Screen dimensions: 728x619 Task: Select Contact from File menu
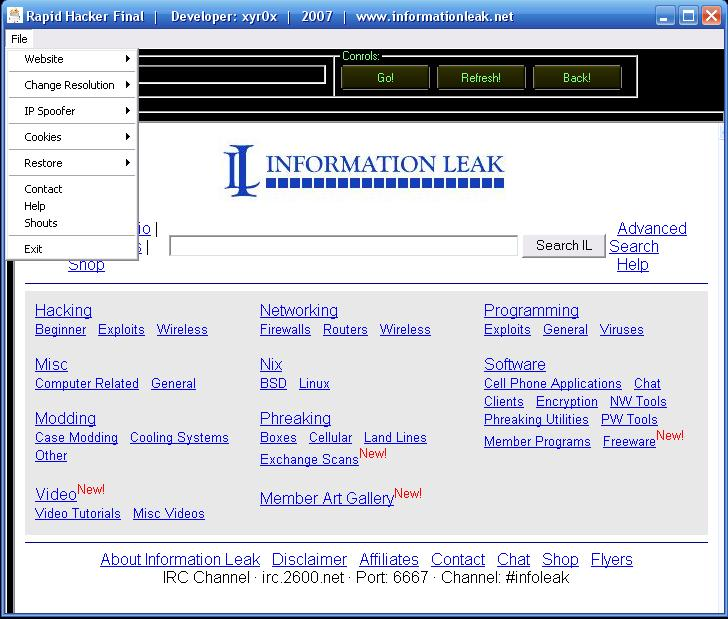(x=72, y=189)
